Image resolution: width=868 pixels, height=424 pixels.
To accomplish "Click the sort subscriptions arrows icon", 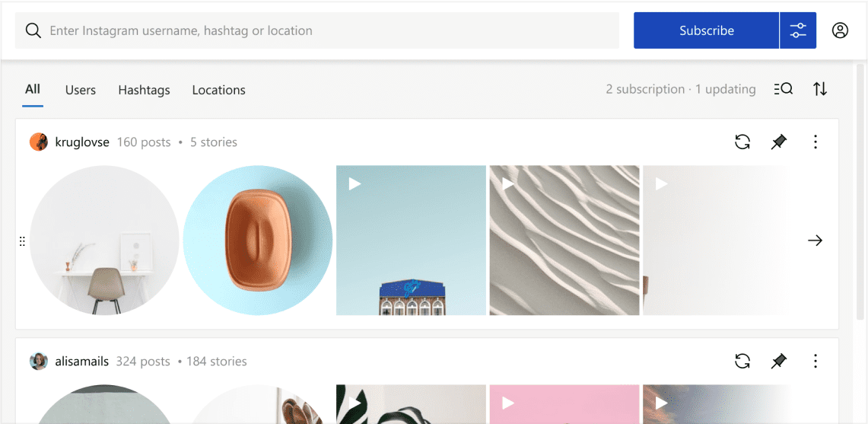I will point(820,89).
